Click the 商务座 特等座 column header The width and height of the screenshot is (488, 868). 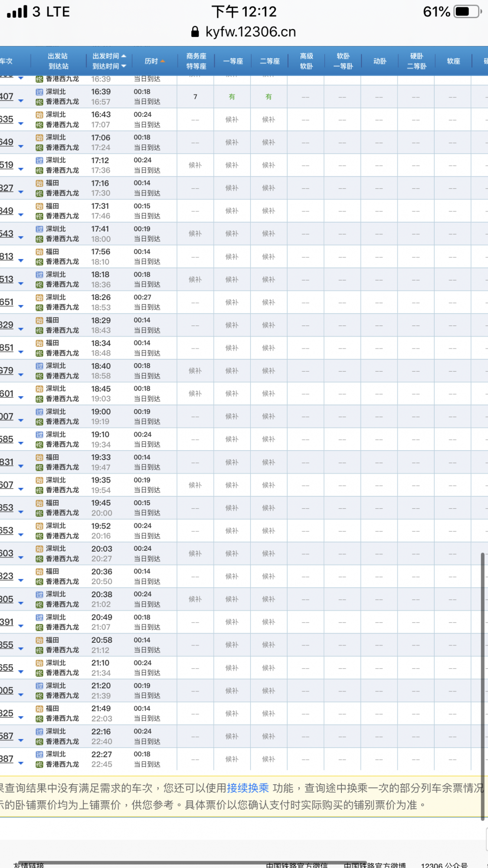[196, 61]
